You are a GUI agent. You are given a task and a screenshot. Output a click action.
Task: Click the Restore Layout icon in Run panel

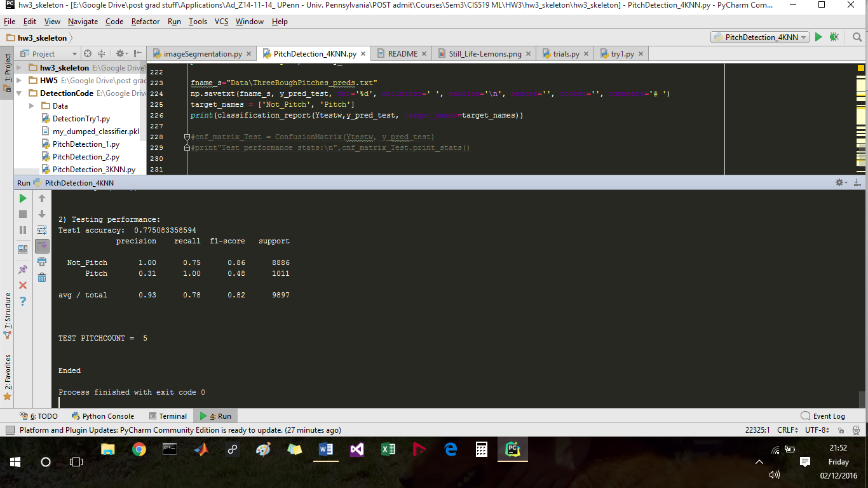coord(23,250)
